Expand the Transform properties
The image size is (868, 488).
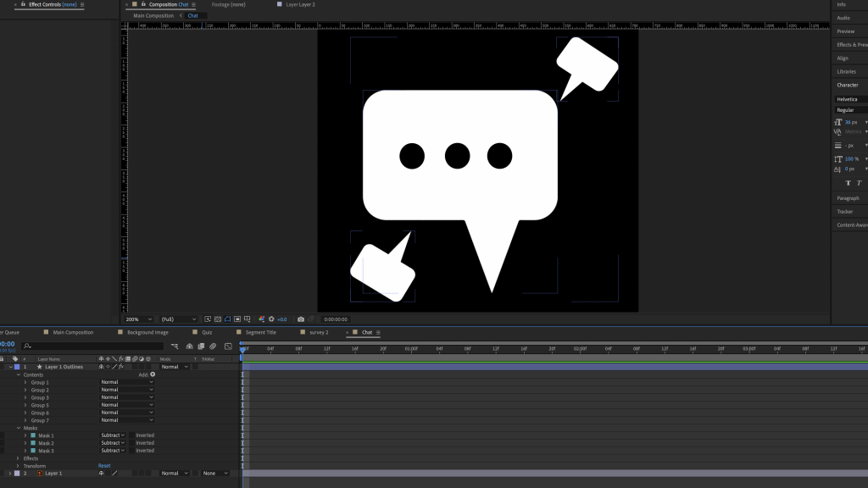pyautogui.click(x=19, y=466)
